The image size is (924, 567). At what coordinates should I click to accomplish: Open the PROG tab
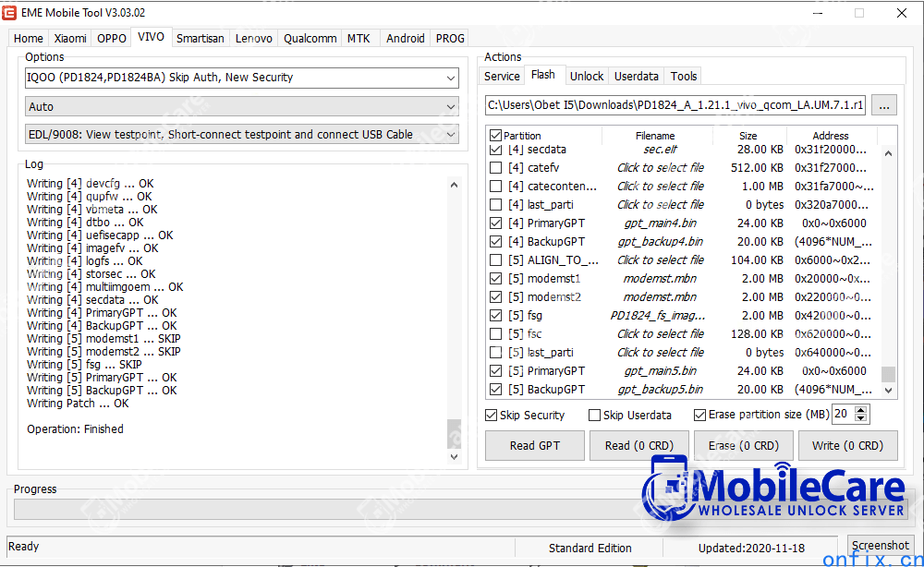click(x=450, y=38)
